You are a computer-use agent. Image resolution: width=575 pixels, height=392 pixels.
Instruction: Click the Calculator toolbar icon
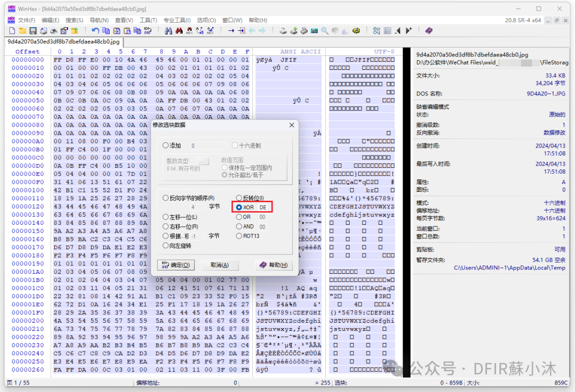(x=314, y=31)
